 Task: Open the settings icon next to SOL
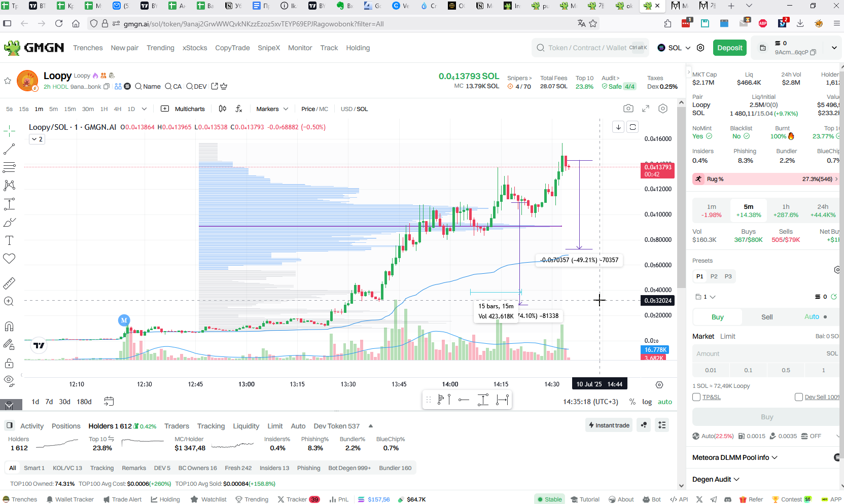(x=700, y=48)
